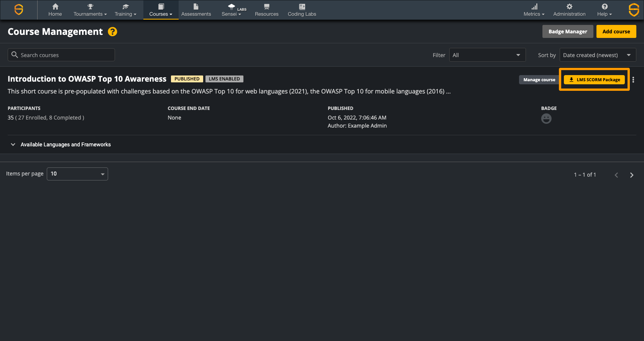
Task: Download the LMS SCORM Package
Action: [595, 80]
